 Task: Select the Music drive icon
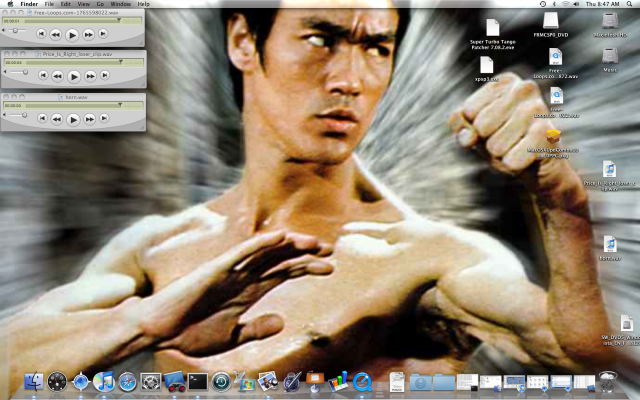coord(610,56)
